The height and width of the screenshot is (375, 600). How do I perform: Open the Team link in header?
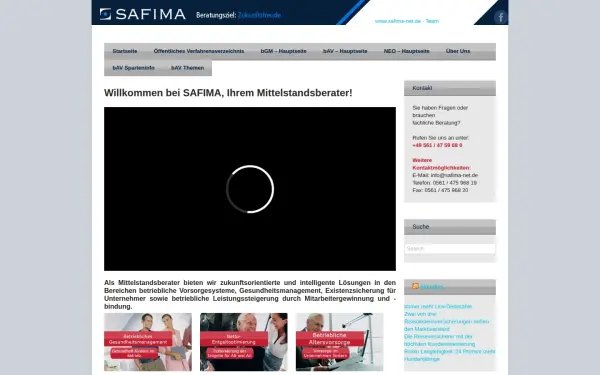(x=432, y=21)
